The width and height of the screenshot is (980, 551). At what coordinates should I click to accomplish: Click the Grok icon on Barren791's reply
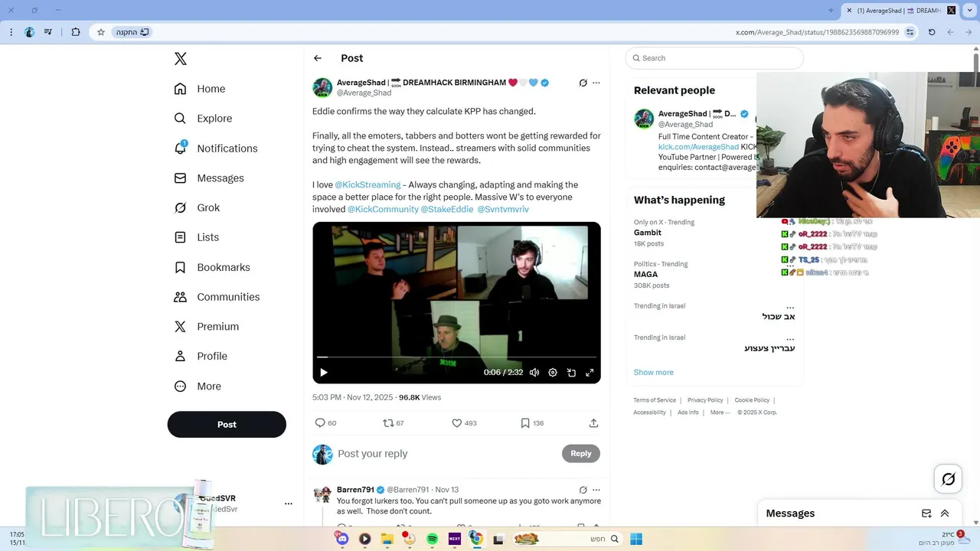(583, 490)
